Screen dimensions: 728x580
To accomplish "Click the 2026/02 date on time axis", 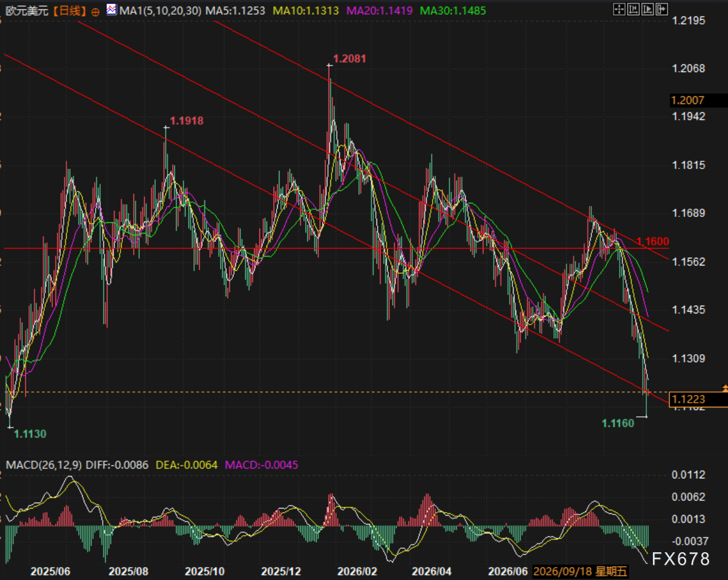I will click(357, 572).
